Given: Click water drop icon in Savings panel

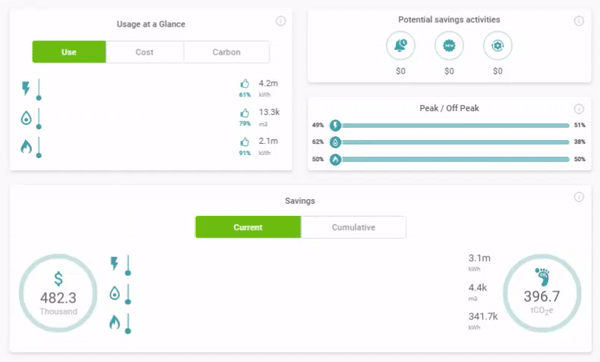Looking at the screenshot, I should coord(114,293).
